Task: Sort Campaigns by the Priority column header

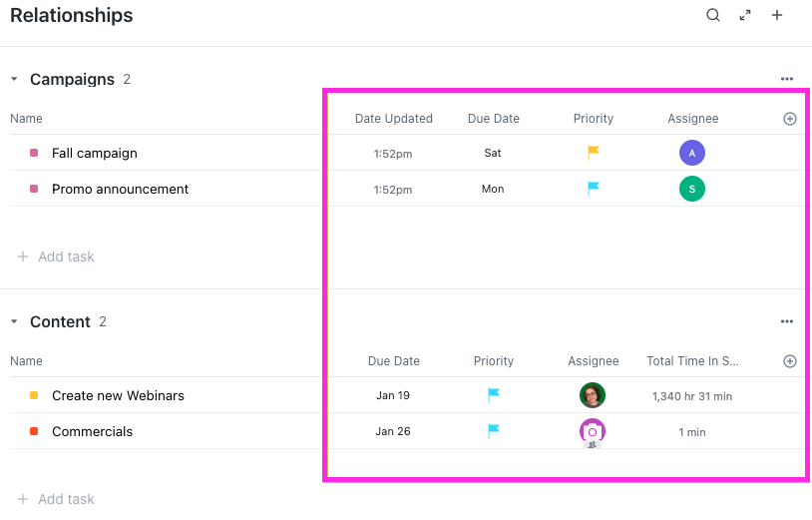Action: [594, 119]
